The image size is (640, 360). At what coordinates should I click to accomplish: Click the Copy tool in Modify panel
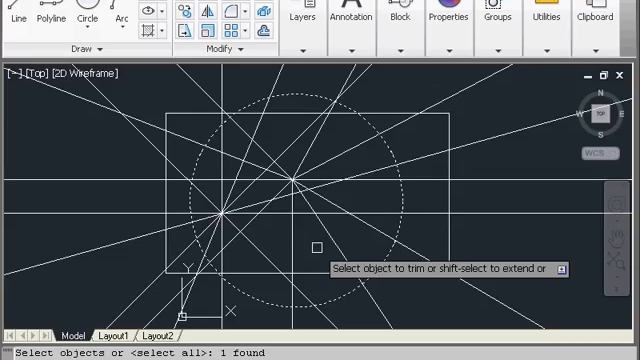click(x=184, y=11)
